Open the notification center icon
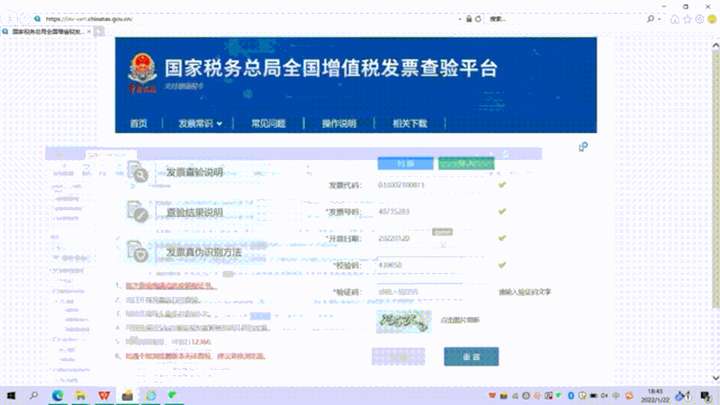The width and height of the screenshot is (720, 405). (706, 395)
